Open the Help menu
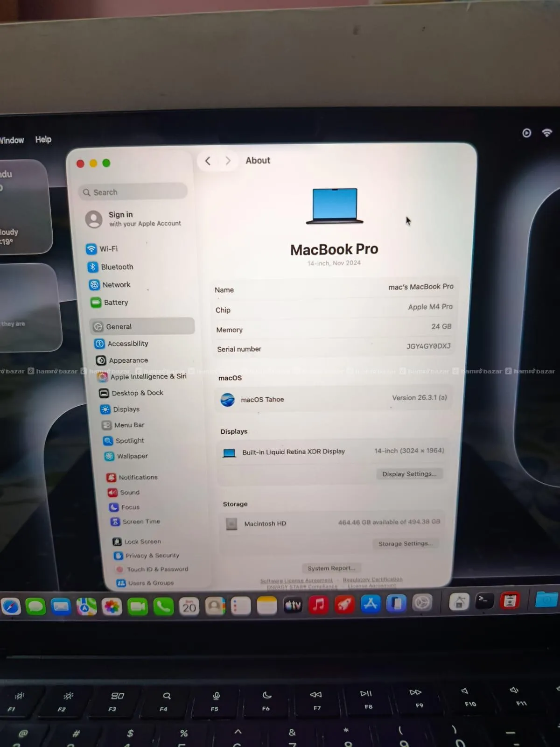Image resolution: width=560 pixels, height=747 pixels. click(x=43, y=140)
